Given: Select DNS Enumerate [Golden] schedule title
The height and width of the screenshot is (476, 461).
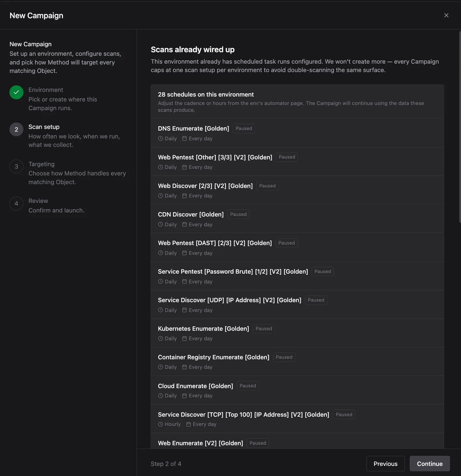Looking at the screenshot, I should pyautogui.click(x=193, y=129).
